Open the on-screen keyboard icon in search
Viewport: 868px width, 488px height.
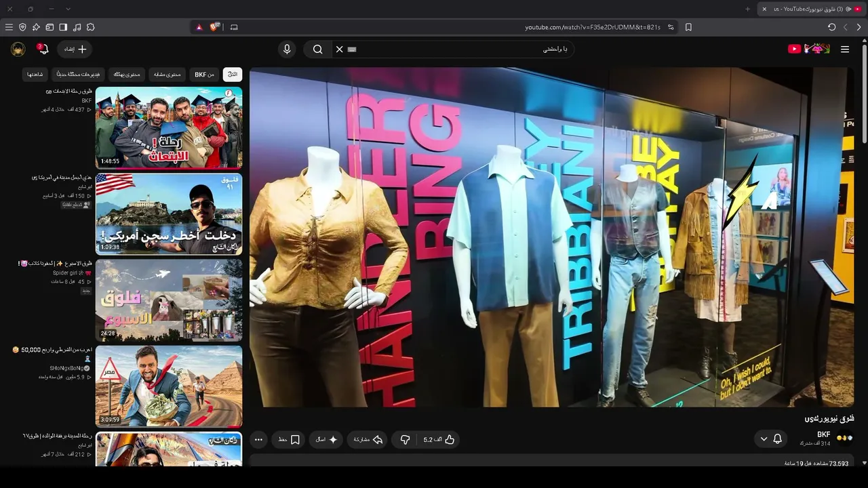click(x=352, y=49)
